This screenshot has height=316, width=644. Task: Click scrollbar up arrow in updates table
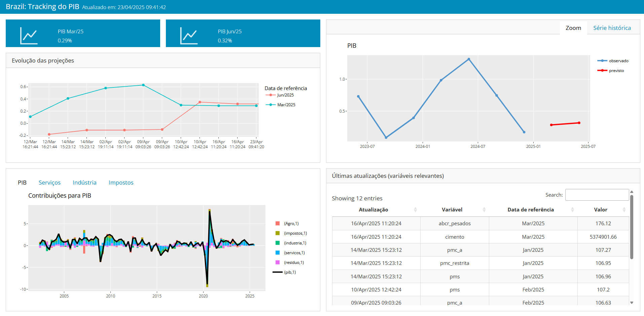[632, 192]
